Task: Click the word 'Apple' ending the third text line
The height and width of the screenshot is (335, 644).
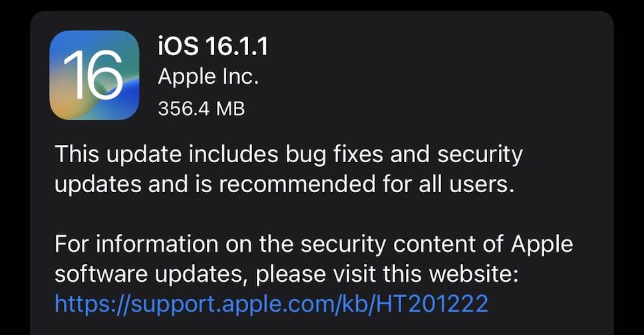Action: coord(542,245)
